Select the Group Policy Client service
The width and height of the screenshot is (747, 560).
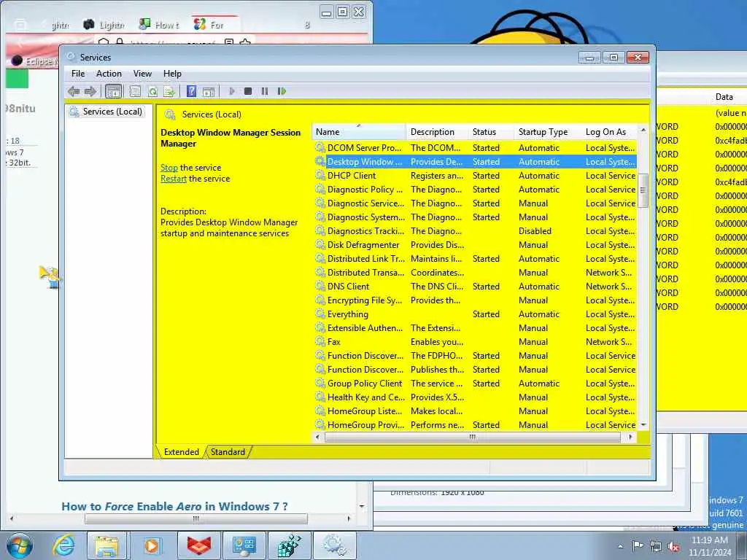(x=475, y=384)
